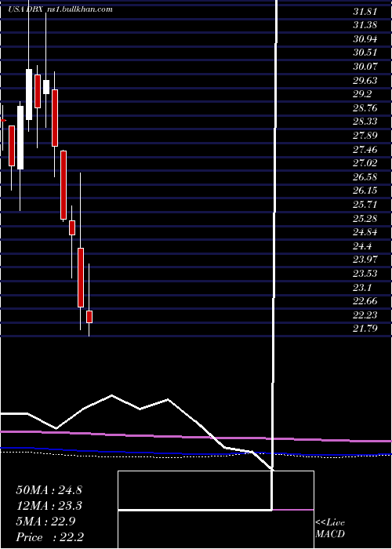This screenshot has width=392, height=549.
Task: Select the 25.28 price level label
Action: 365,219
